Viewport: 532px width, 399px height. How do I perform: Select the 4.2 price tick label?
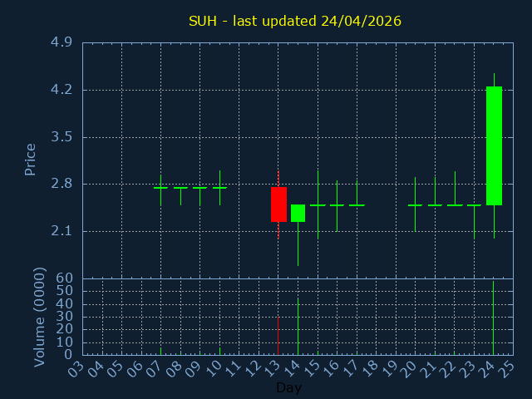61,90
